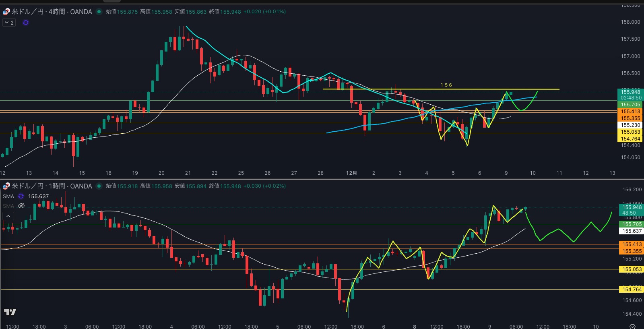Click the USD/JPY flag icon on 1-hour chart
The image size is (644, 329).
(x=6, y=186)
